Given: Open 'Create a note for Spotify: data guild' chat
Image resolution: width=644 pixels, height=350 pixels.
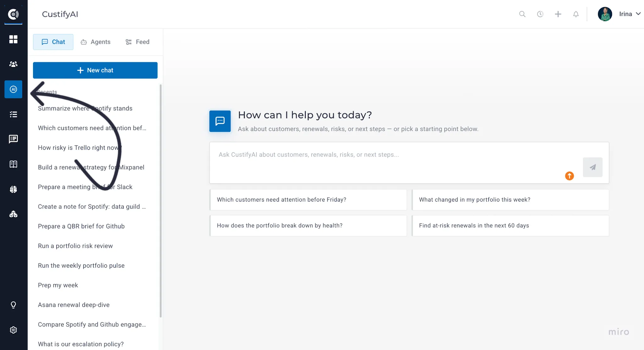Looking at the screenshot, I should (x=92, y=207).
